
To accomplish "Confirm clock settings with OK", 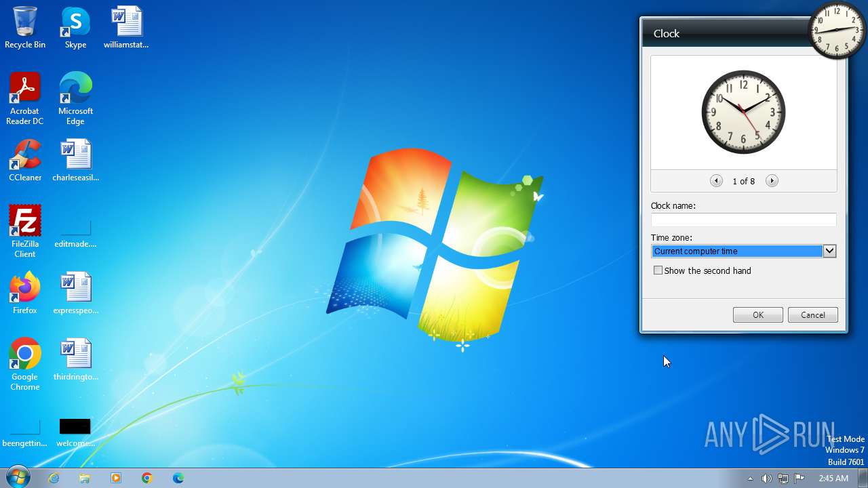I will [758, 315].
